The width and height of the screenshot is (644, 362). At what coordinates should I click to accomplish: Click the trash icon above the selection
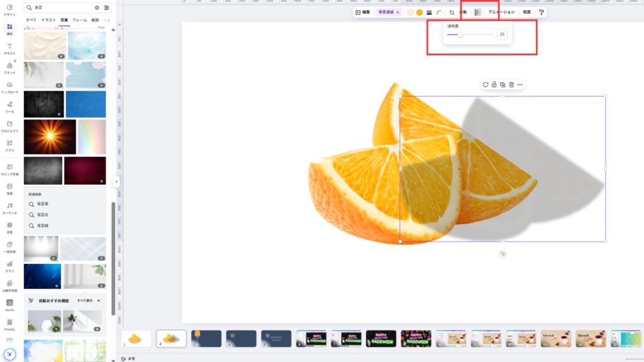[511, 85]
